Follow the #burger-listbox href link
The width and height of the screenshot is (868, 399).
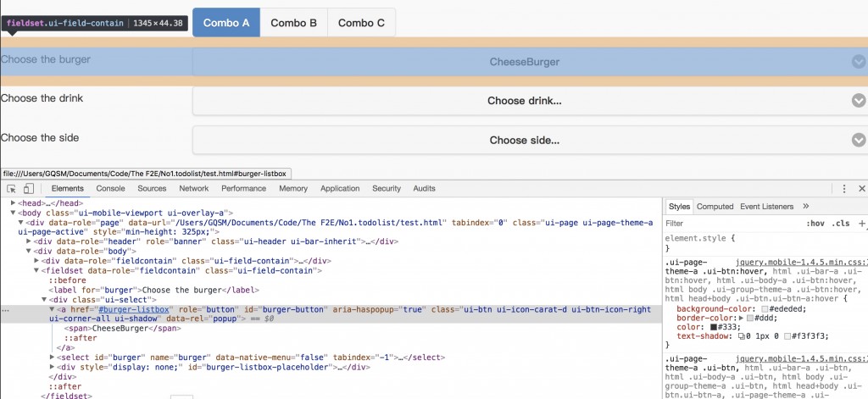coord(133,309)
